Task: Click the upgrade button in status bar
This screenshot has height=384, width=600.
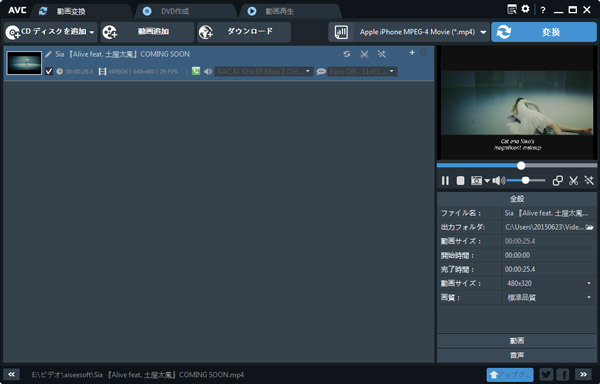Action: (x=510, y=374)
